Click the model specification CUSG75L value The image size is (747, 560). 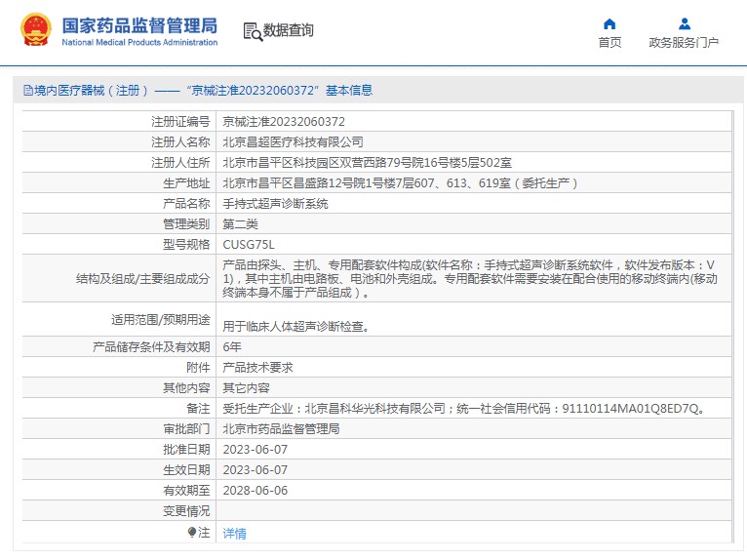[x=249, y=245]
